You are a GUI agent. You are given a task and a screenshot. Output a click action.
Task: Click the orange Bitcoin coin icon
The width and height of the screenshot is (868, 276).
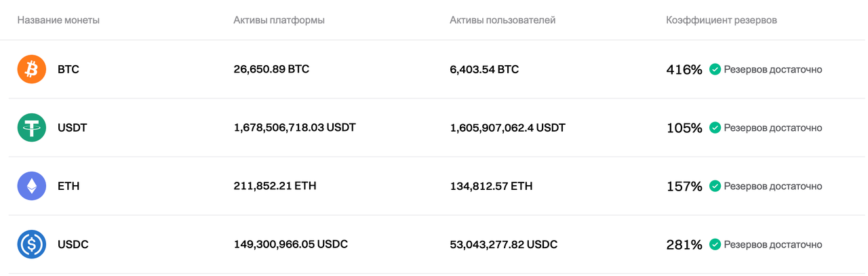pos(31,69)
